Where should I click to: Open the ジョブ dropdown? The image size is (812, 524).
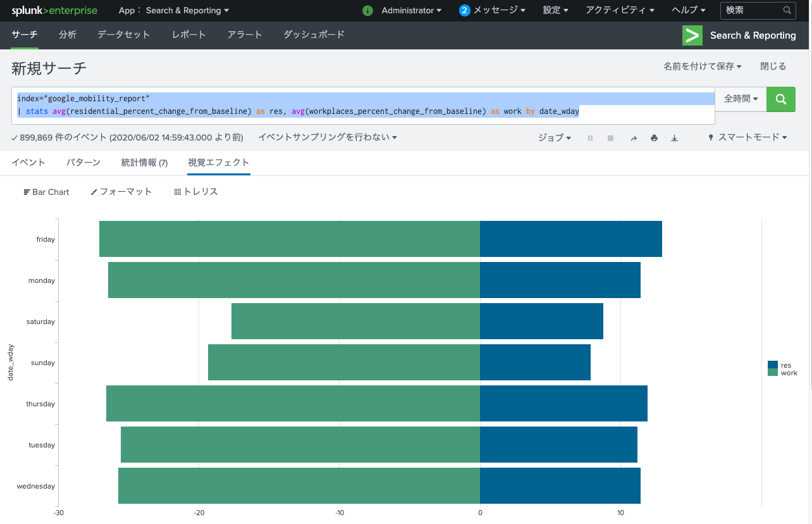pyautogui.click(x=554, y=137)
